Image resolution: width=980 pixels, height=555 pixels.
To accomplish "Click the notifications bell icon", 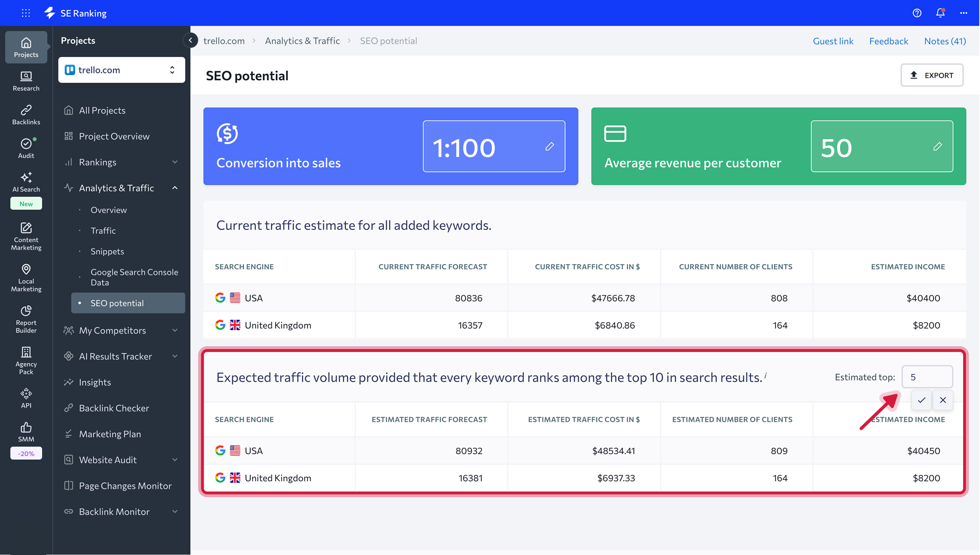I will (x=940, y=13).
